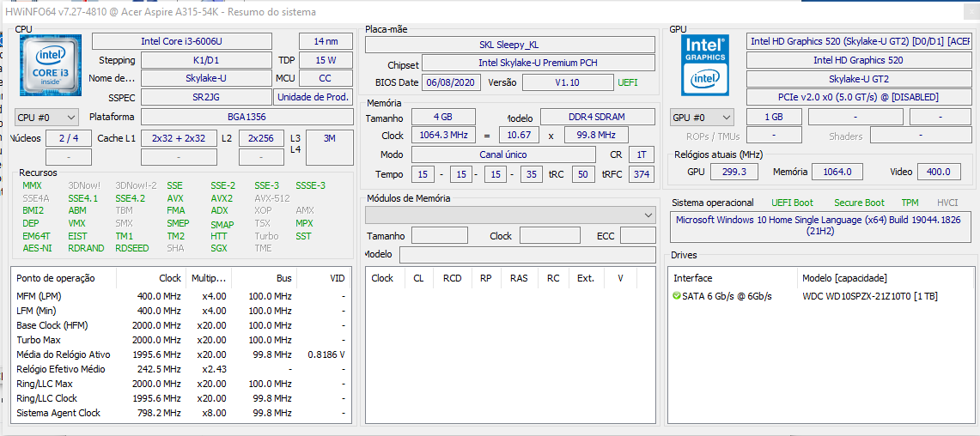
Task: Click the memory size 4 GB field
Action: tap(443, 117)
